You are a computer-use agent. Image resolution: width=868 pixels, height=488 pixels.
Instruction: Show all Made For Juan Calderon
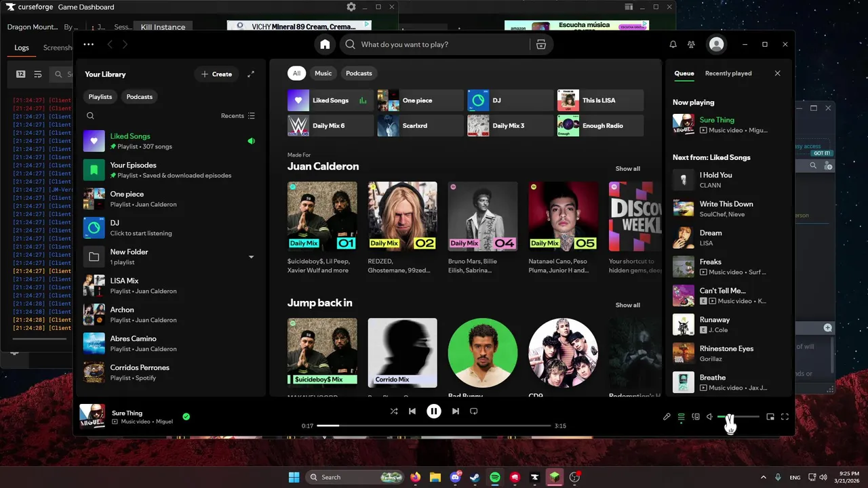click(x=627, y=169)
